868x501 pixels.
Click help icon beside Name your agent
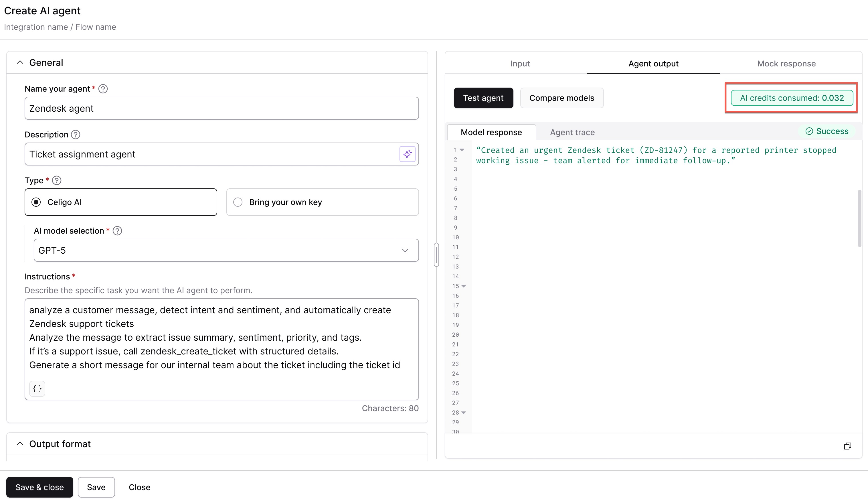(103, 89)
